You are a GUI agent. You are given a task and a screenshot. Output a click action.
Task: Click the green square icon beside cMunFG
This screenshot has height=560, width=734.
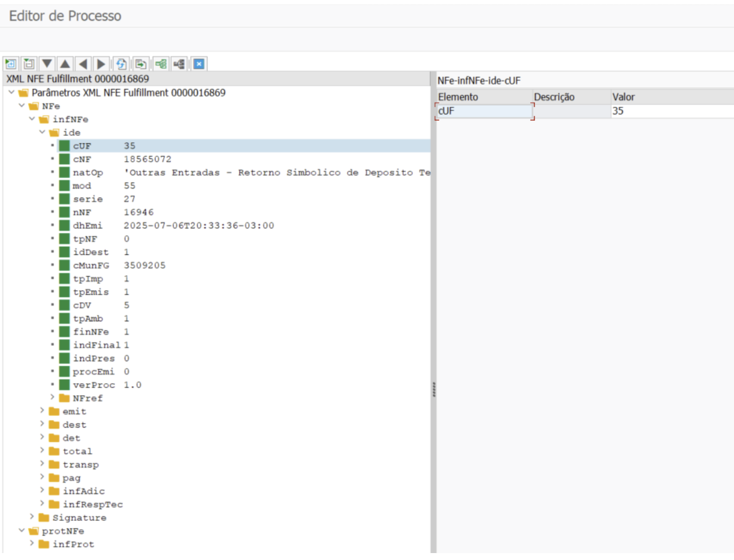click(64, 265)
